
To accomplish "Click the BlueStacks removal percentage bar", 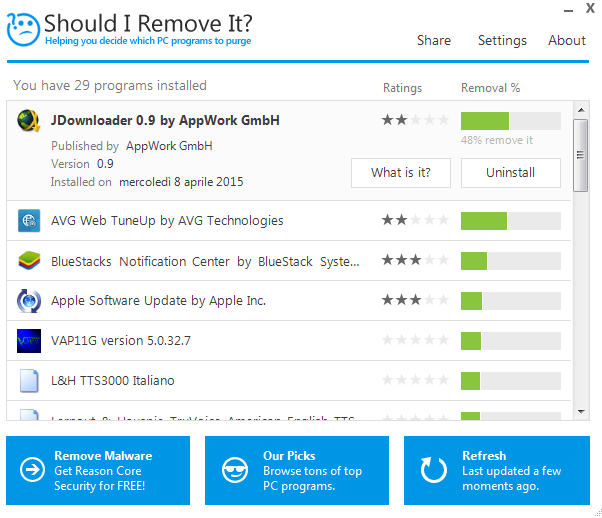I will (x=511, y=261).
